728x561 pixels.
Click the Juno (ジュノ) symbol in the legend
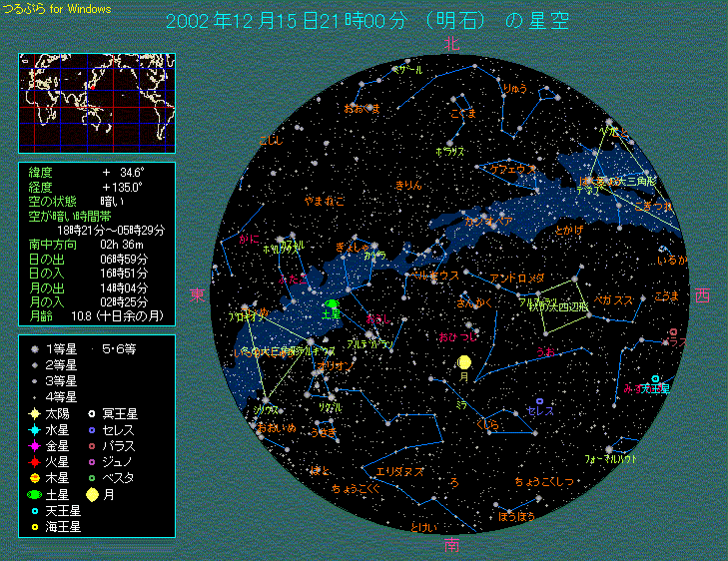click(92, 462)
